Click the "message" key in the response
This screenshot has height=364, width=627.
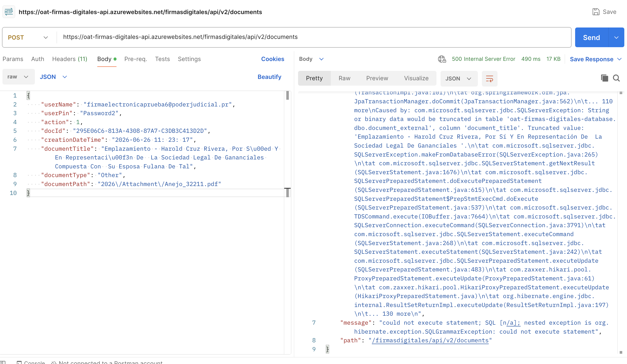[x=356, y=323]
